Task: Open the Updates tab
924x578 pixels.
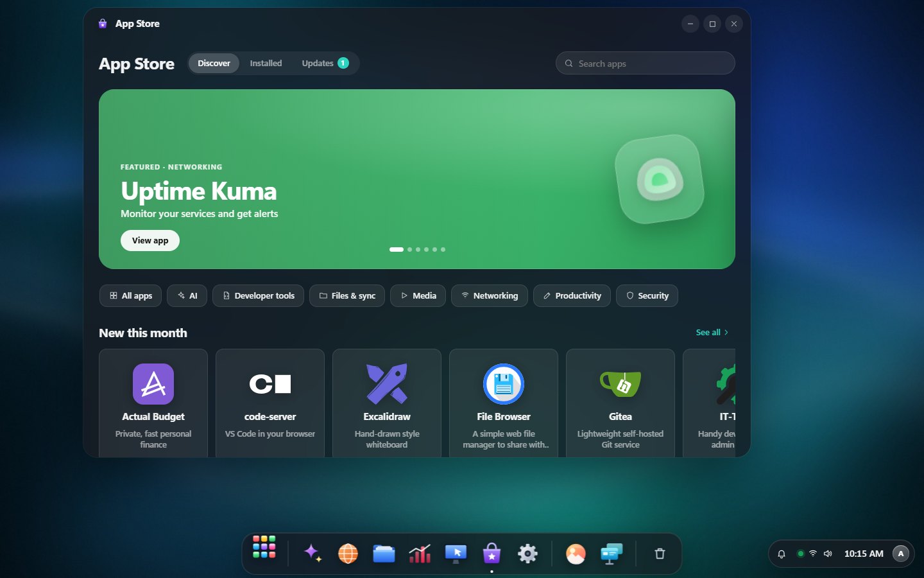Action: tap(325, 63)
